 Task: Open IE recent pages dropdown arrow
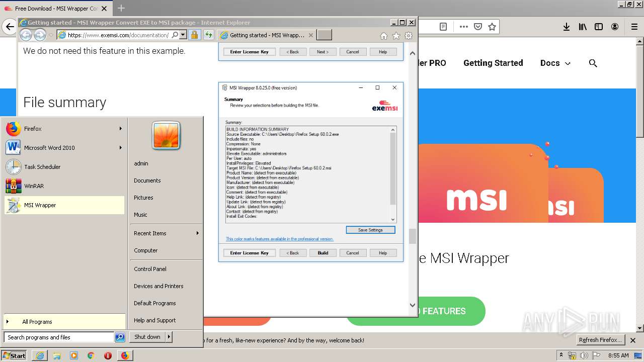(x=51, y=35)
